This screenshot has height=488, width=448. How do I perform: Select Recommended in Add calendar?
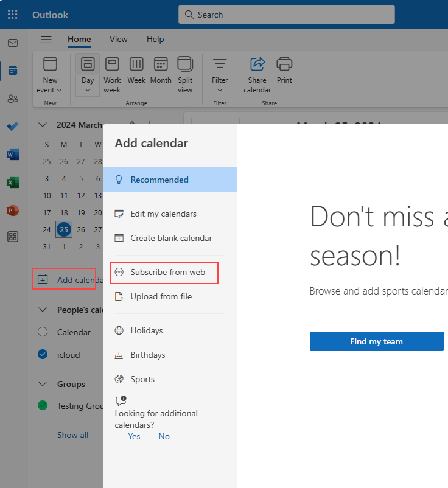[x=170, y=180]
